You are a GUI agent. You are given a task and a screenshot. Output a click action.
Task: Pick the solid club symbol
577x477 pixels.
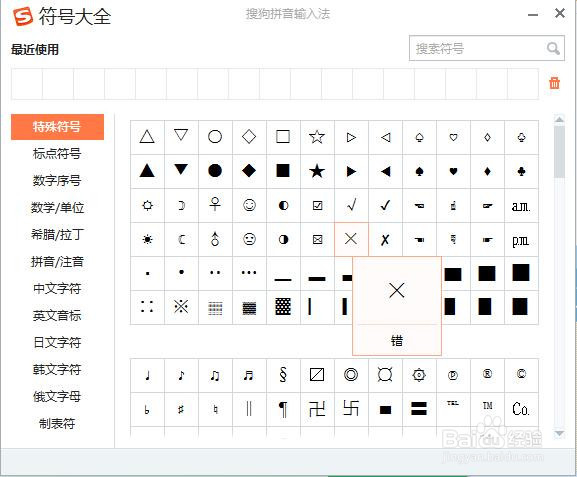(x=521, y=171)
